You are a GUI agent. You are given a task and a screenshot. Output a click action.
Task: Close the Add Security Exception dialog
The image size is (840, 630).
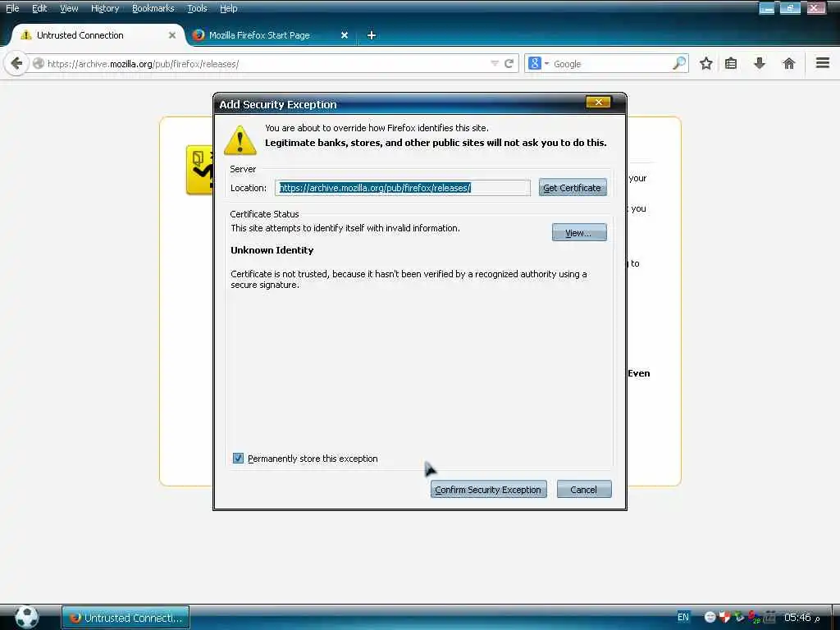tap(598, 103)
